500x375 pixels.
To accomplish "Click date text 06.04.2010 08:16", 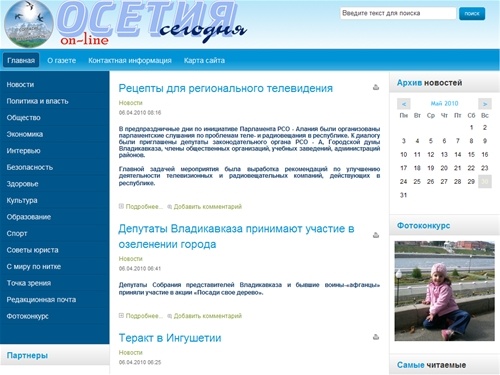I will tap(140, 113).
